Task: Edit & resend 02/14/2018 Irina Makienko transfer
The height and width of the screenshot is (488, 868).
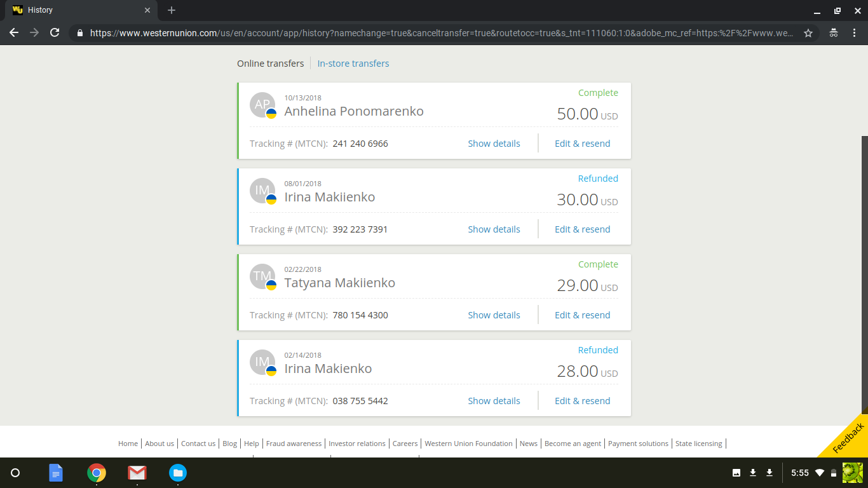Action: (x=582, y=401)
